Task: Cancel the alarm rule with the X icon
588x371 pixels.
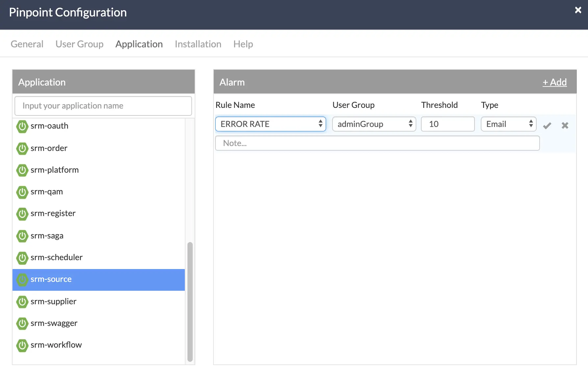Action: pos(565,125)
